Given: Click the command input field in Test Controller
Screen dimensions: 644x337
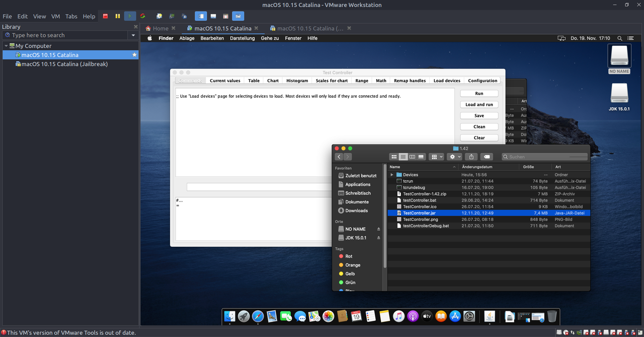Looking at the screenshot, I should pos(259,187).
